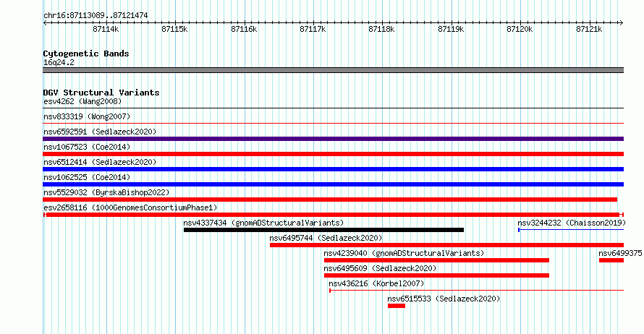644x334 pixels.
Task: Open the nsv4337434 (gnomADStructuralVariants) label
Action: click(263, 223)
